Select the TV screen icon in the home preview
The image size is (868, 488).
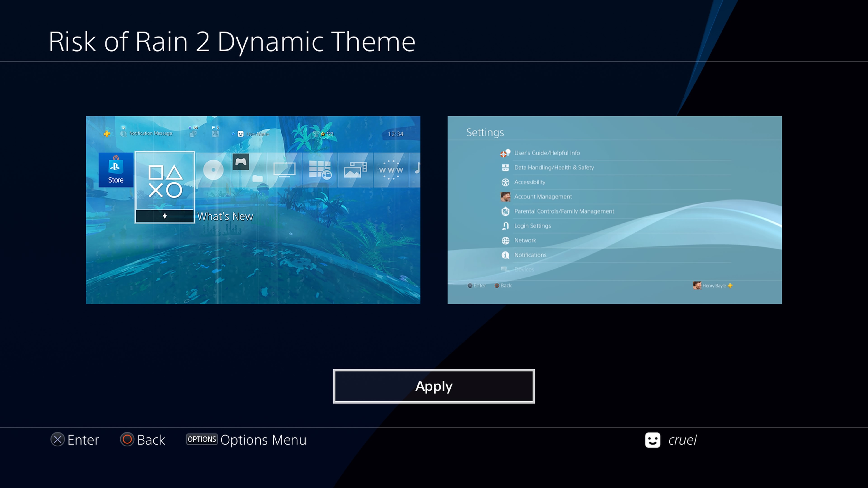284,169
